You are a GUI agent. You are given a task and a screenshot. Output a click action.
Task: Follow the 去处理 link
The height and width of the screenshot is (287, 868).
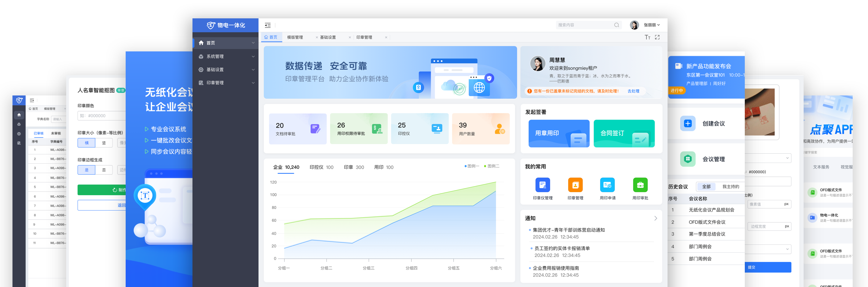click(633, 91)
